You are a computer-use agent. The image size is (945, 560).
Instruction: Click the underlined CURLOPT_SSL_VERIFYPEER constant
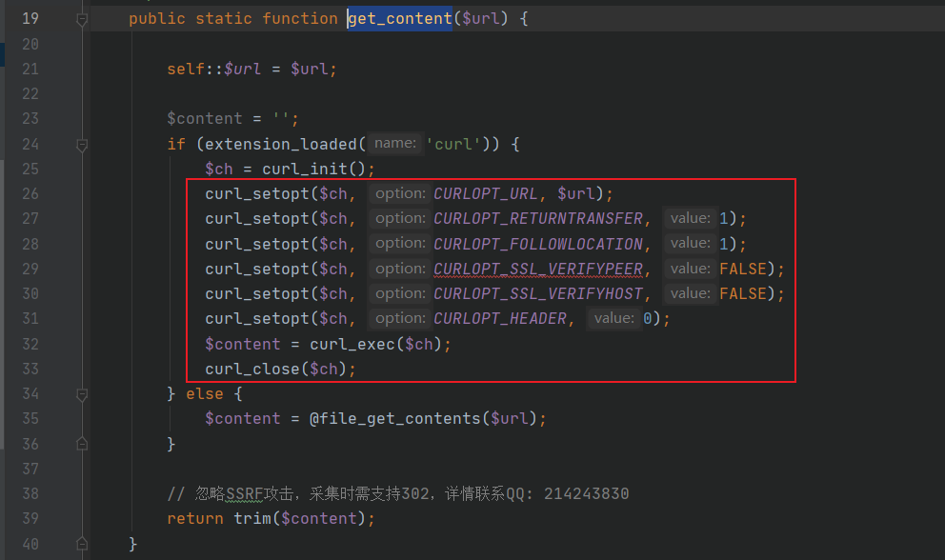pos(538,269)
